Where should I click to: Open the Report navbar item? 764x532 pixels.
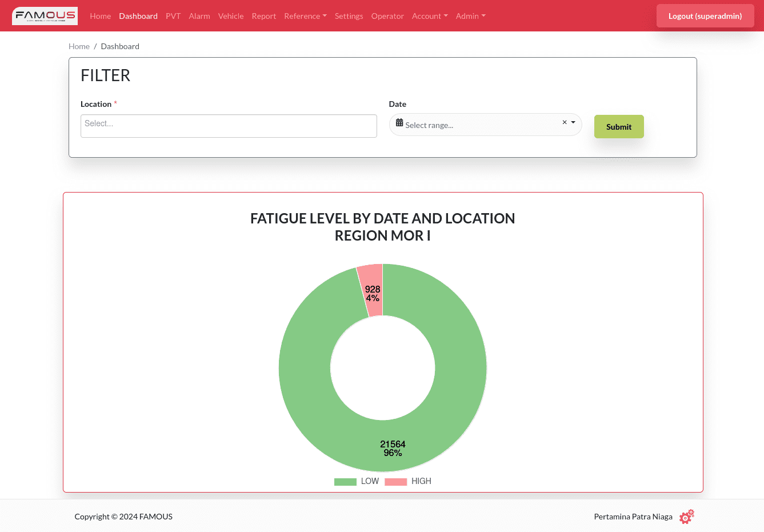[x=264, y=16]
